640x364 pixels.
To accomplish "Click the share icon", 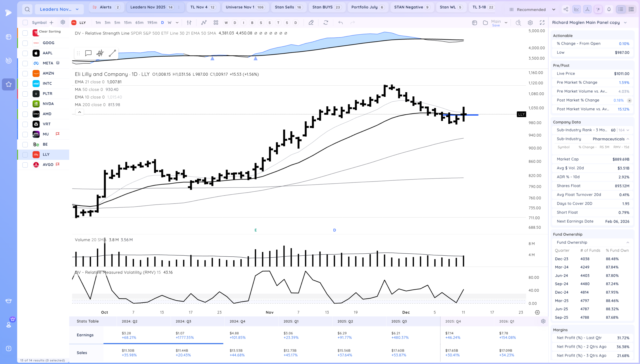I will pyautogui.click(x=566, y=9).
